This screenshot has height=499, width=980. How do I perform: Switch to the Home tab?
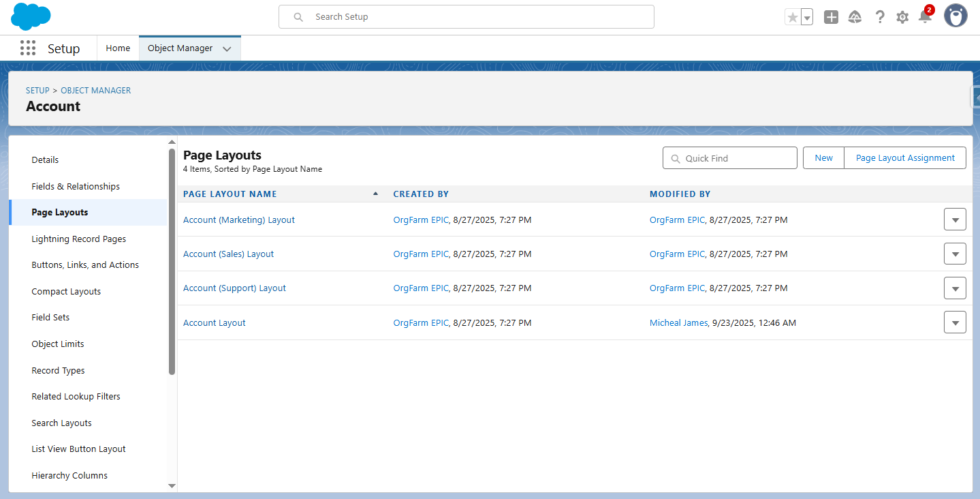[x=118, y=48]
